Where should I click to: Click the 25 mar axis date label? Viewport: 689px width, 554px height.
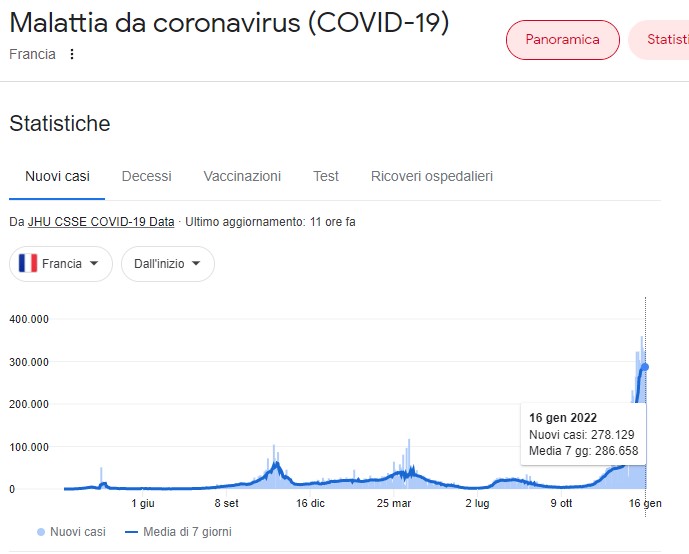click(394, 503)
